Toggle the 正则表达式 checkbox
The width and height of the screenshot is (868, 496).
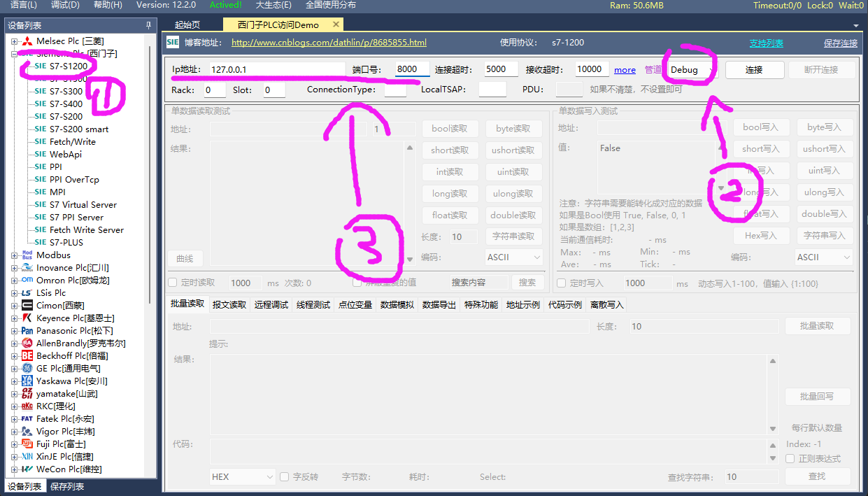(790, 458)
